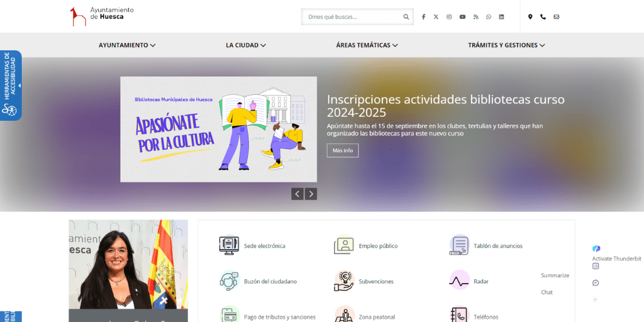644x322 pixels.
Task: Click the Thunderbit logo icon
Action: click(596, 248)
